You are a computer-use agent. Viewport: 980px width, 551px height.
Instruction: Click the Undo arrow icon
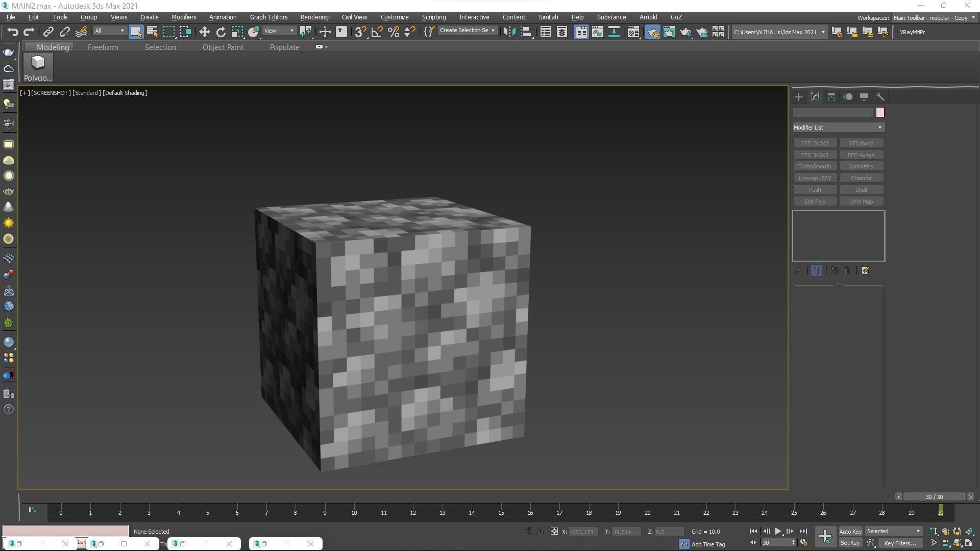point(12,32)
